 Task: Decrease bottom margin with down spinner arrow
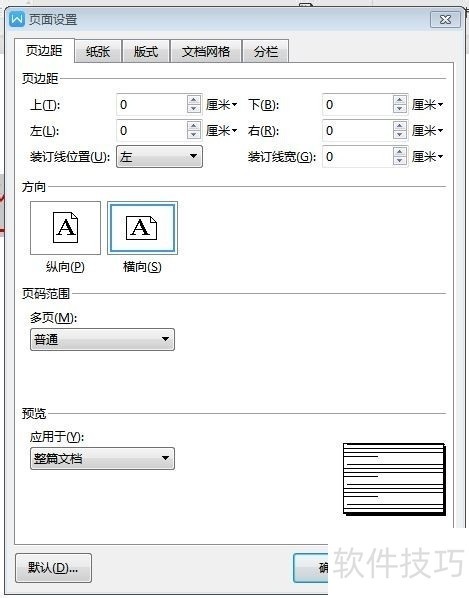399,109
